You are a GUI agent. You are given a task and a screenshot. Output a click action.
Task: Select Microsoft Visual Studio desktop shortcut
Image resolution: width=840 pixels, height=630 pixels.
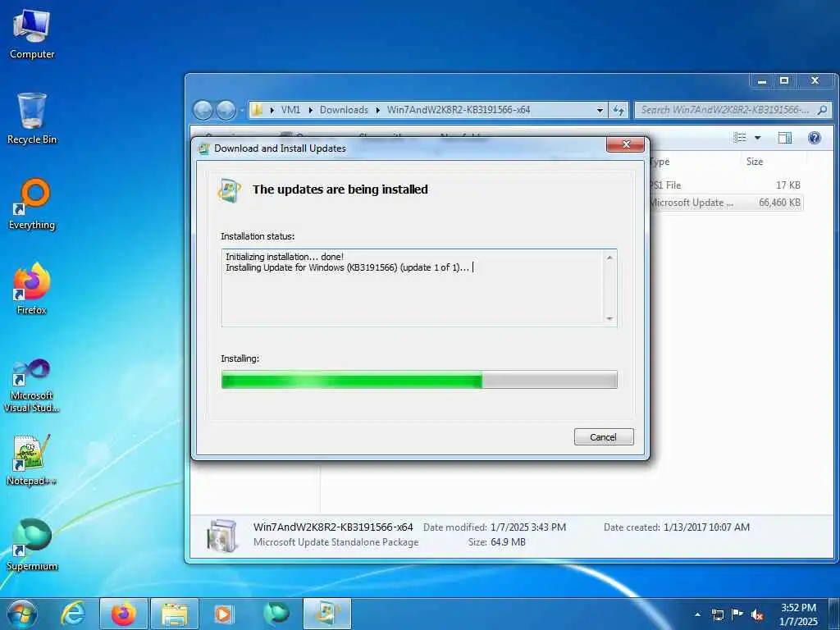point(32,386)
